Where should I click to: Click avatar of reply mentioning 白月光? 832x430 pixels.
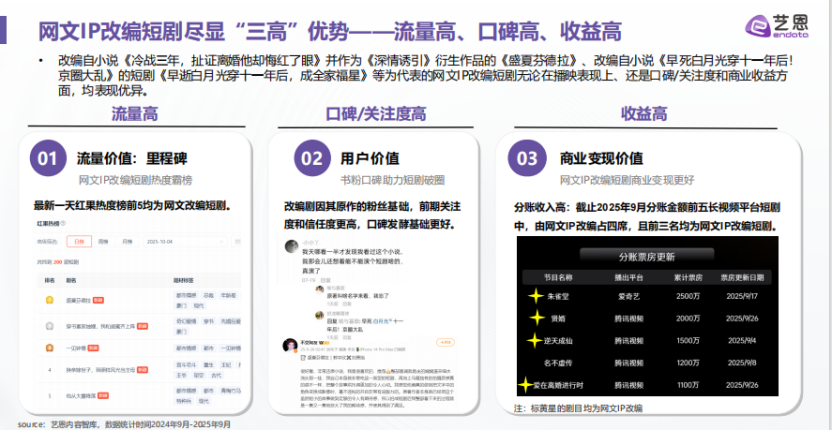(x=320, y=315)
